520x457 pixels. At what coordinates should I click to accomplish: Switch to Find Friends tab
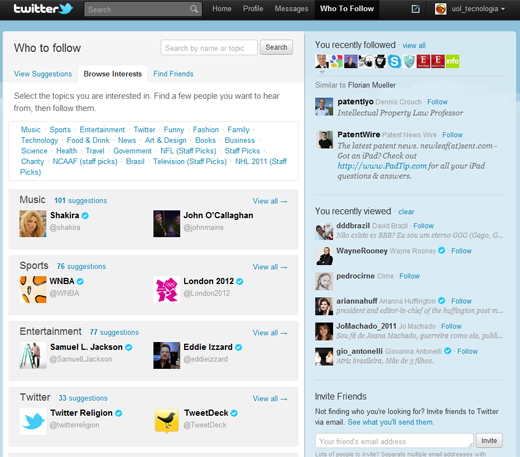(x=173, y=74)
